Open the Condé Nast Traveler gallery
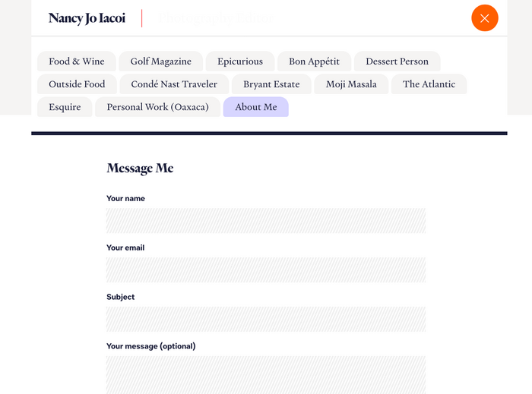 174,84
